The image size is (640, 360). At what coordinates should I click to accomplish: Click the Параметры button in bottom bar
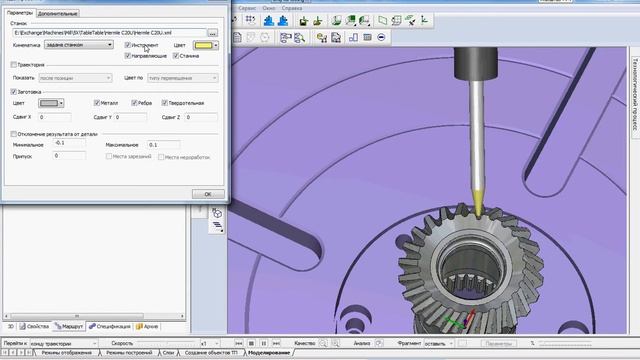tap(499, 344)
